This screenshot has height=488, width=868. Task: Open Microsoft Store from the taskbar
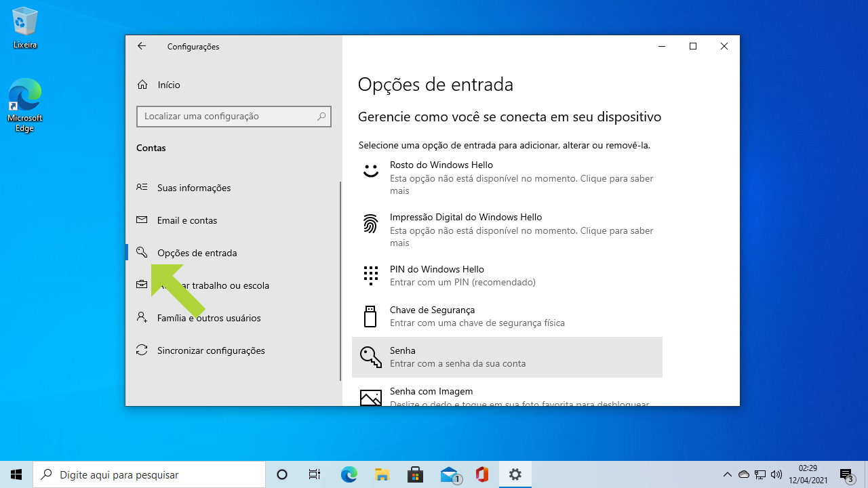tap(415, 474)
